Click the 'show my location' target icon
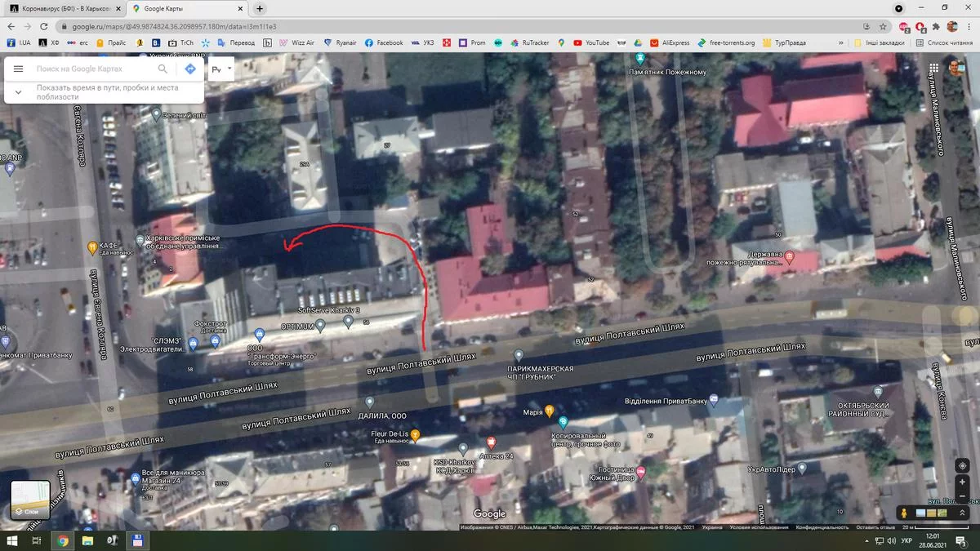This screenshot has width=980, height=551. (x=962, y=464)
